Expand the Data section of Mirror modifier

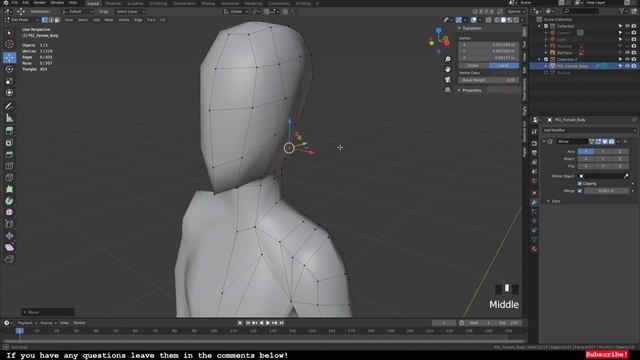coord(549,201)
